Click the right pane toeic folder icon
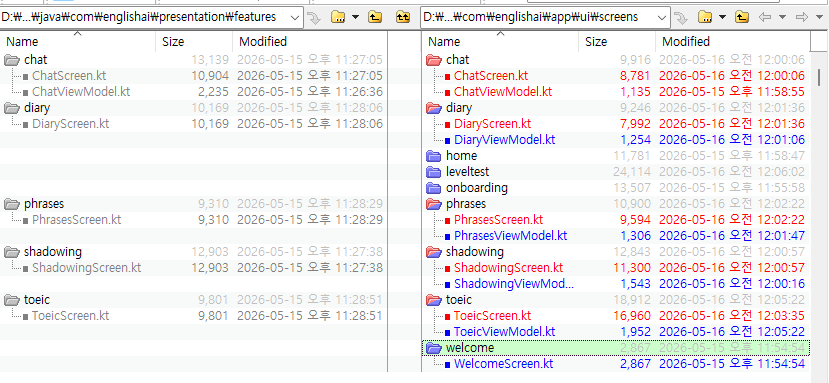The width and height of the screenshot is (829, 383). click(x=434, y=300)
